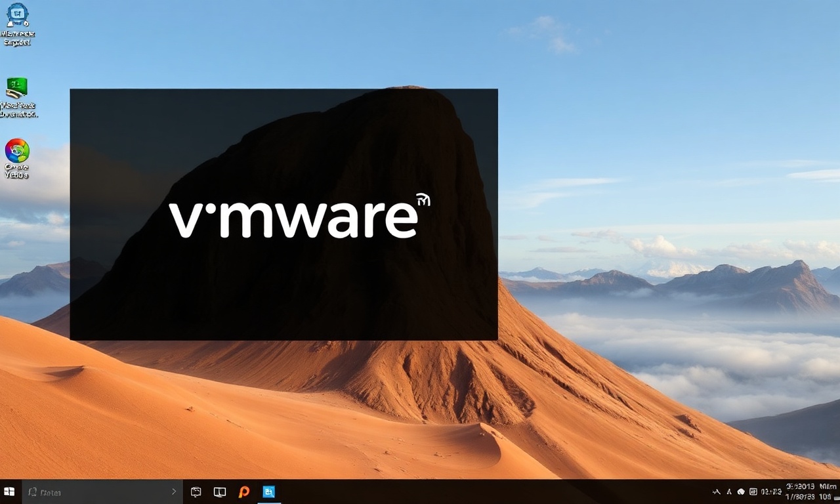Click the VMware splash screen
The width and height of the screenshot is (840, 504).
pos(283,214)
